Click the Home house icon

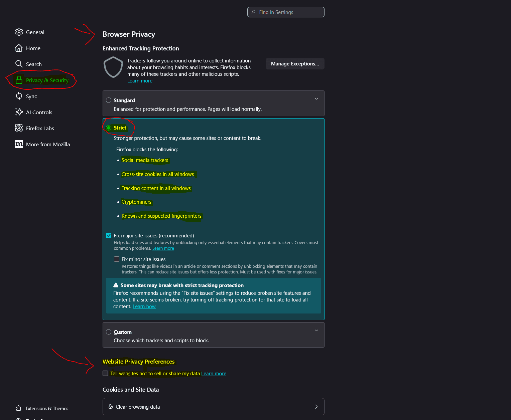19,48
